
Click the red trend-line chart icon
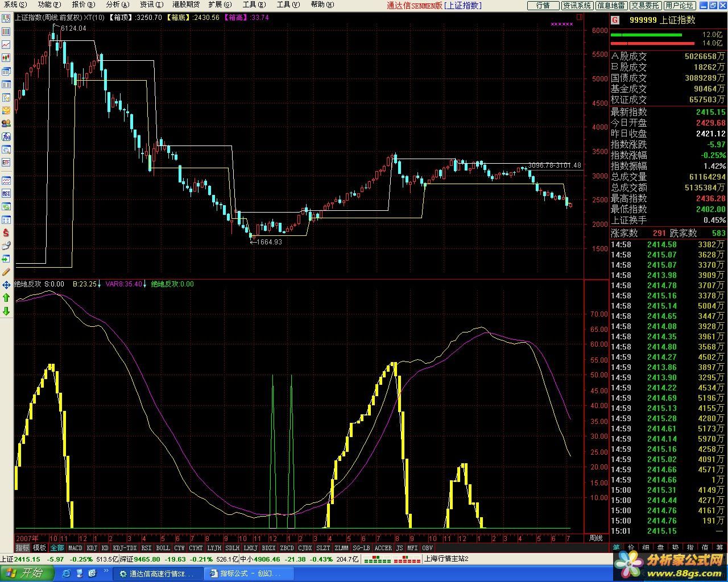point(6,44)
